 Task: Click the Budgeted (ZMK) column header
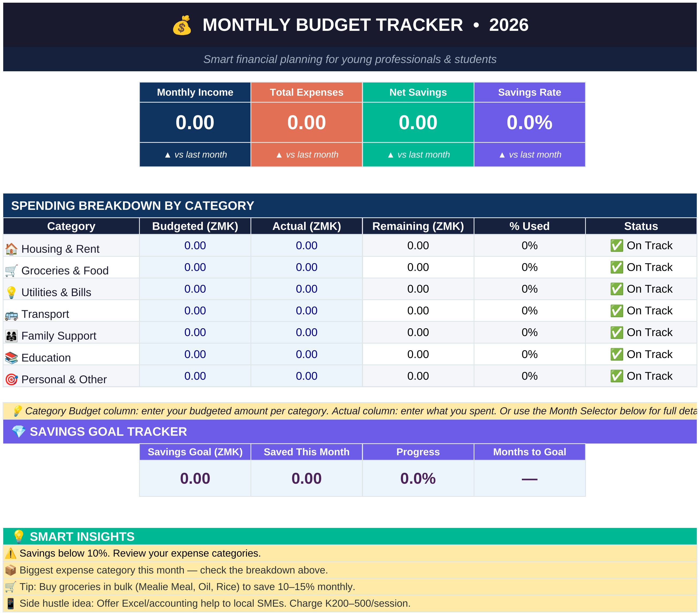(195, 226)
